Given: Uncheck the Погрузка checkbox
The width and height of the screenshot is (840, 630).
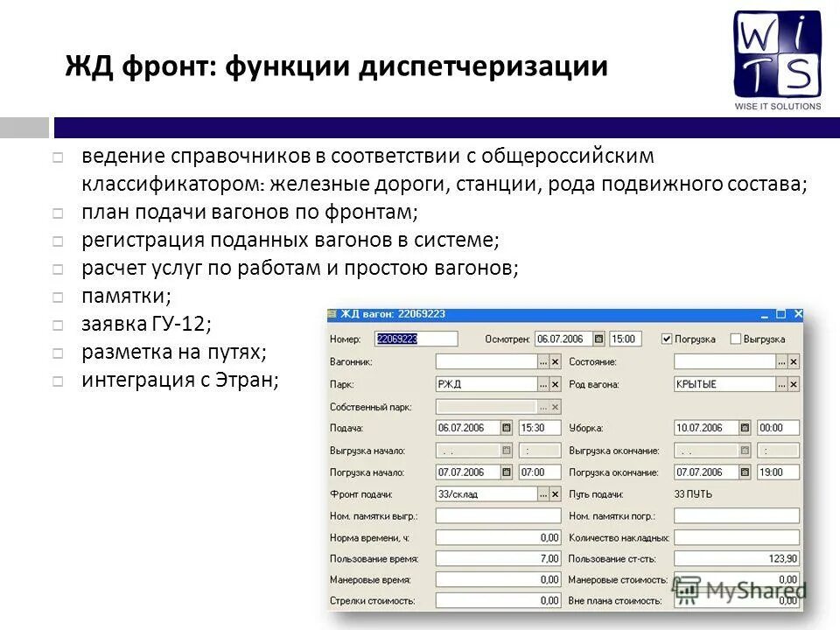Looking at the screenshot, I should point(666,339).
